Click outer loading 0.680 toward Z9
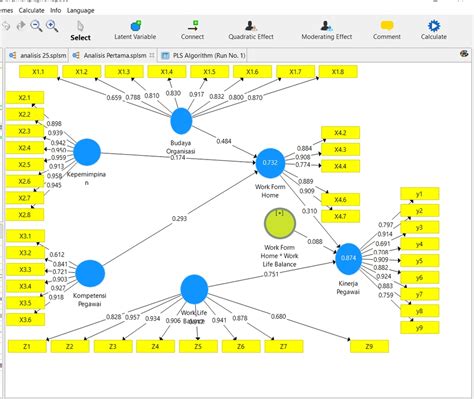 click(278, 316)
